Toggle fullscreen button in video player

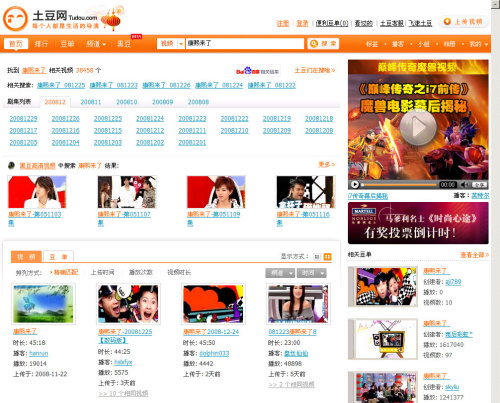point(479,185)
